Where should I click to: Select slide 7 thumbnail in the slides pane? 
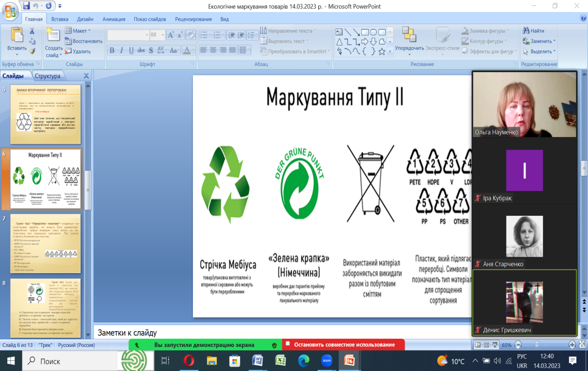46,244
